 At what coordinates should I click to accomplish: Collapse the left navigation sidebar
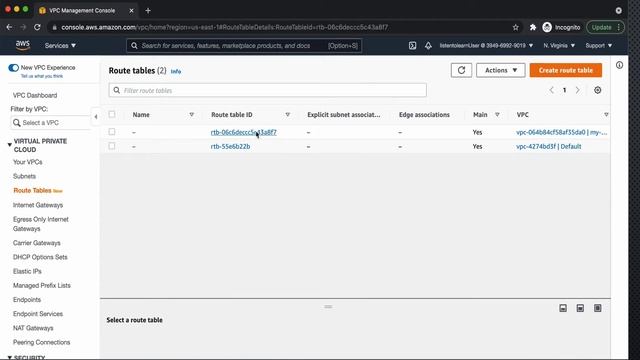click(x=96, y=117)
